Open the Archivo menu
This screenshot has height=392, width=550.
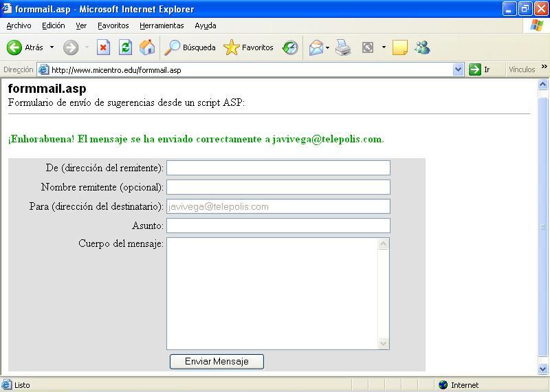tap(19, 25)
